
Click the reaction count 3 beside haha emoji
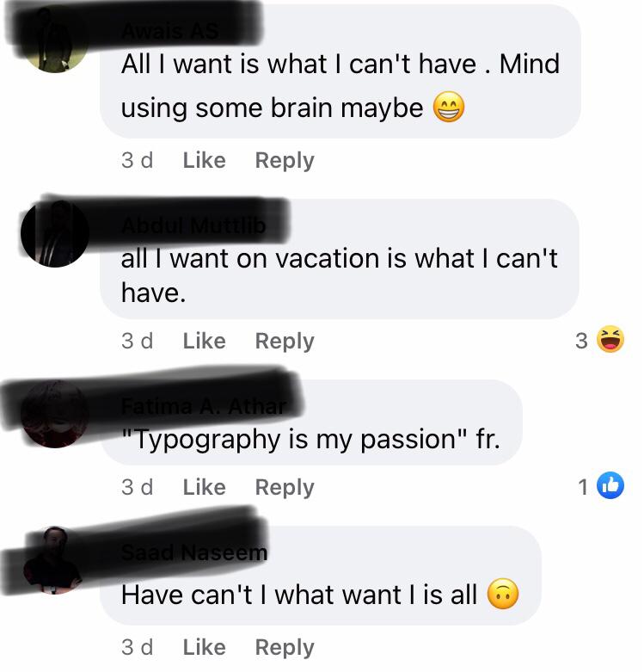click(581, 341)
